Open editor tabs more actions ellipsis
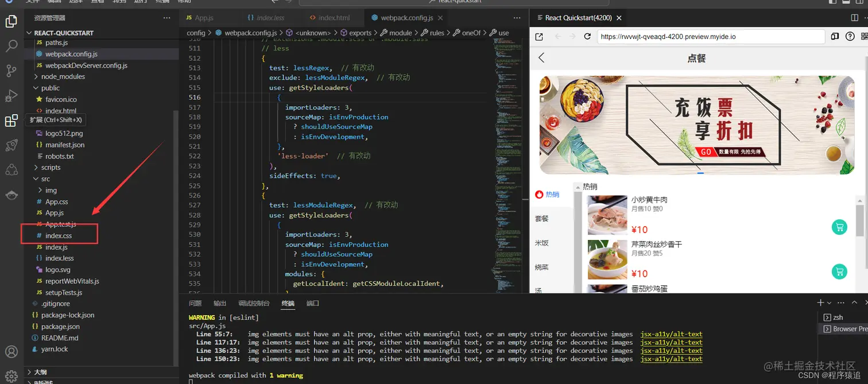 coord(517,18)
